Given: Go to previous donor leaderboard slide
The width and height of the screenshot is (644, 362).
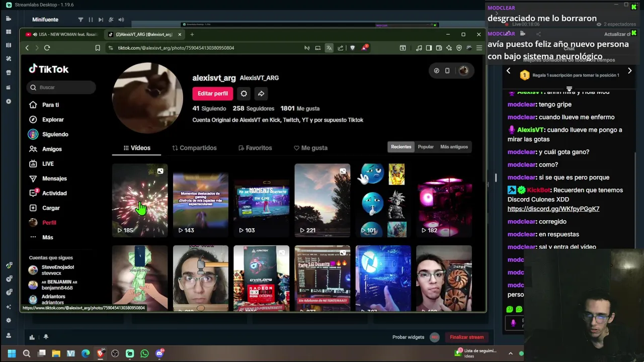Looking at the screenshot, I should point(508,71).
